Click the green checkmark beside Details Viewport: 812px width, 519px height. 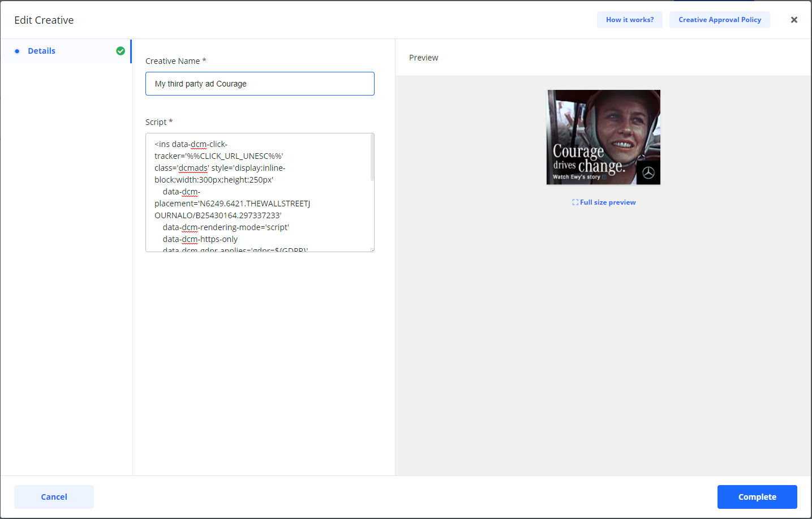point(121,51)
